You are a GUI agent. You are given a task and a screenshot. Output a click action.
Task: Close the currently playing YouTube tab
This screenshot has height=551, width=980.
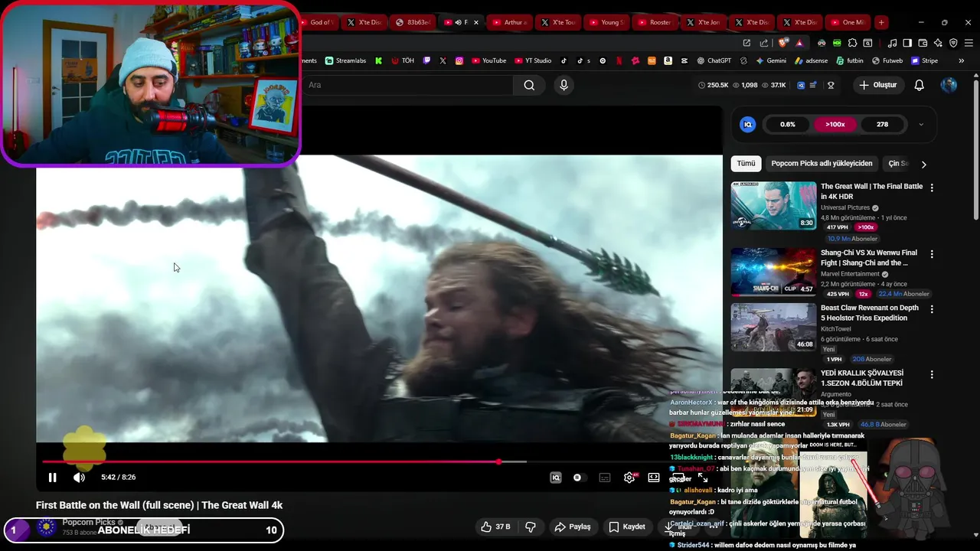476,22
